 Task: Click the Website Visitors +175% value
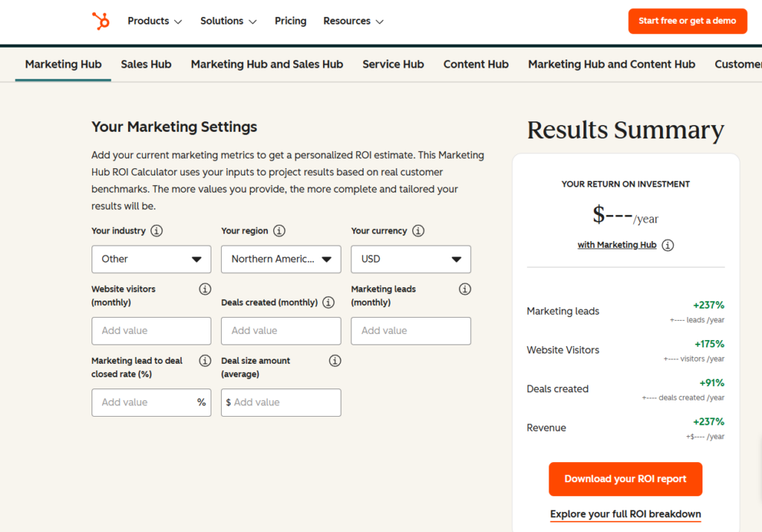tap(709, 344)
